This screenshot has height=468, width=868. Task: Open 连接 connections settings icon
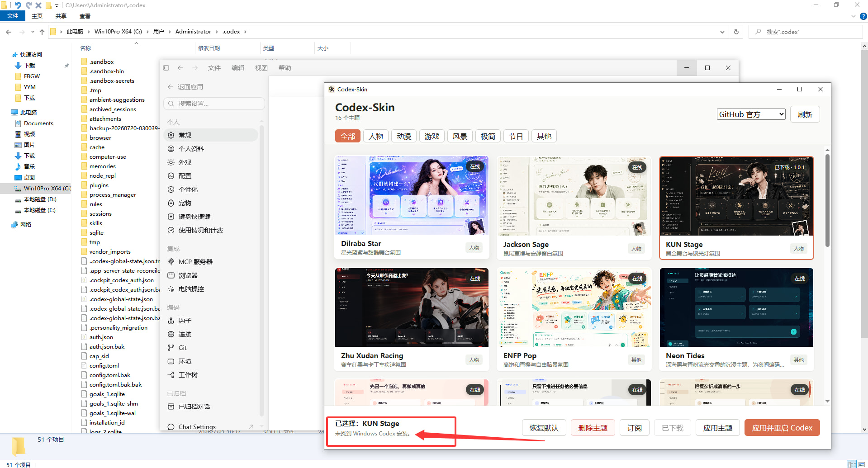171,334
